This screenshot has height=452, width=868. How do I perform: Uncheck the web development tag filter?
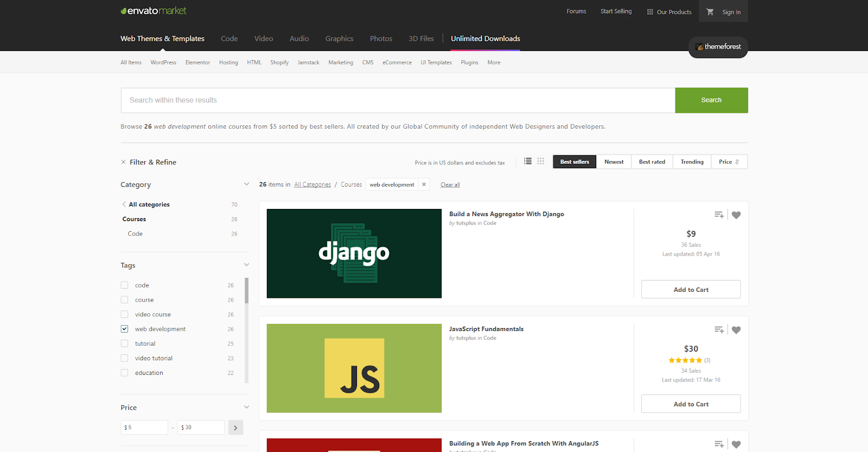pyautogui.click(x=125, y=329)
